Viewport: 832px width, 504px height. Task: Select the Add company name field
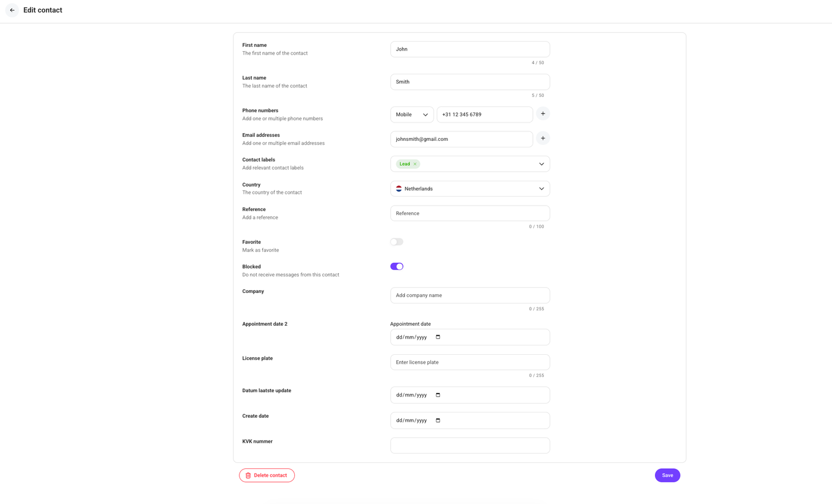(470, 295)
